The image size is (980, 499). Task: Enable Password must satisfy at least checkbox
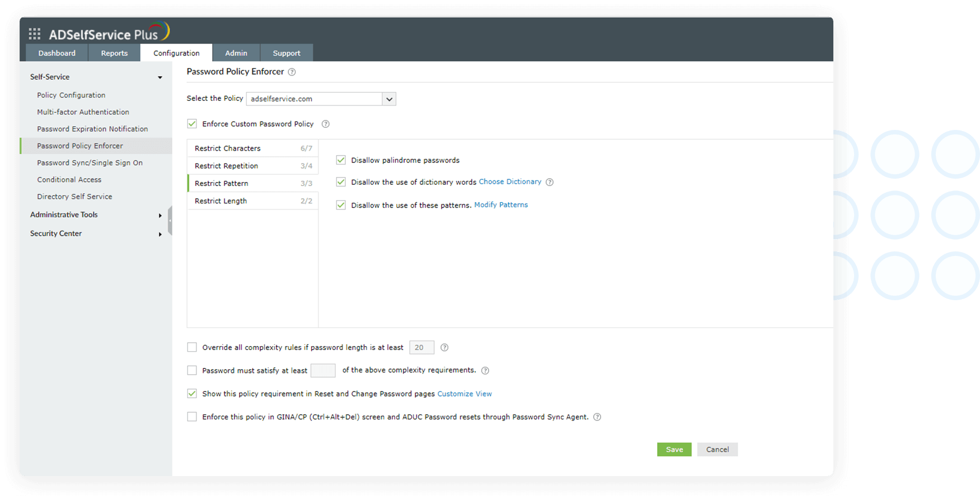(x=192, y=370)
